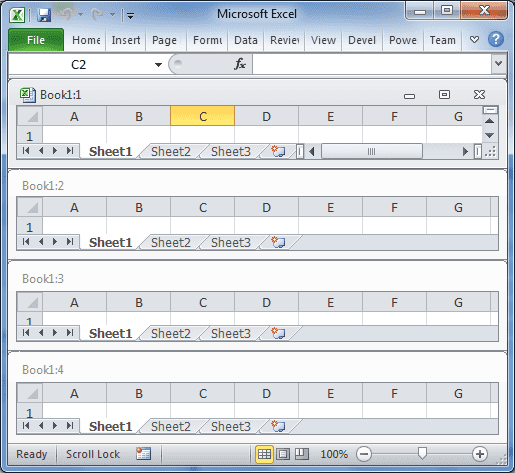This screenshot has width=515, height=473.
Task: Switch to the Home ribbon tab
Action: [86, 40]
